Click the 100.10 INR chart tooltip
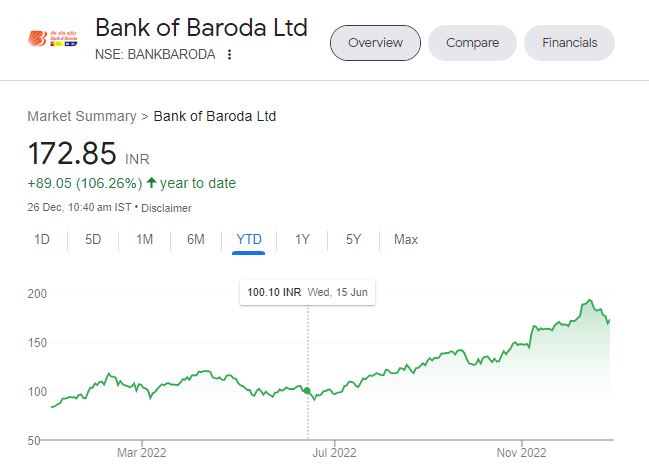The height and width of the screenshot is (465, 649). [308, 293]
